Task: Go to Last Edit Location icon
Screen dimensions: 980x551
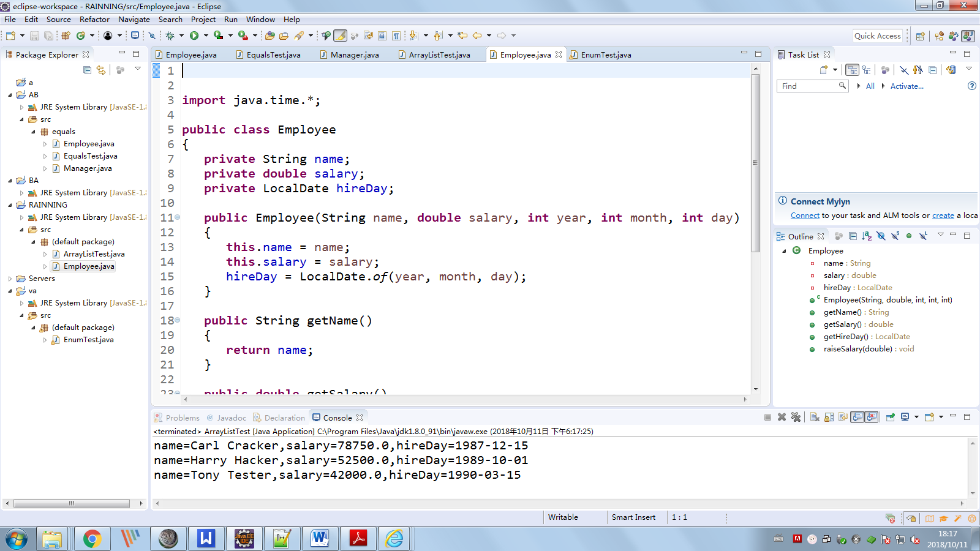Action: (x=463, y=36)
